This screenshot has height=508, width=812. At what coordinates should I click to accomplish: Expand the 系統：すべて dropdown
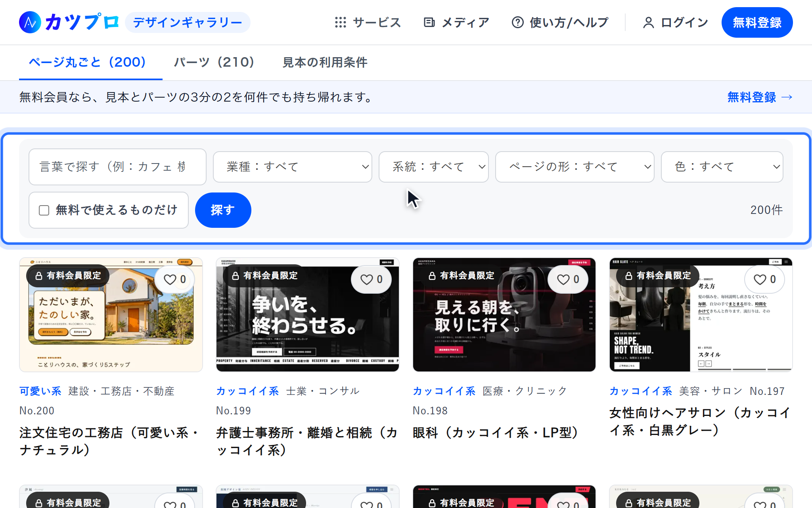tap(434, 167)
